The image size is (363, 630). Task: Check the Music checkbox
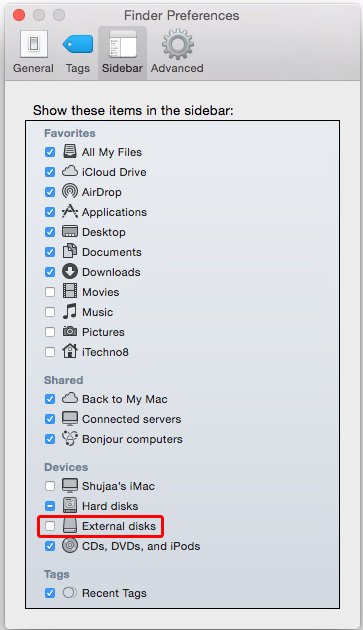coord(50,312)
